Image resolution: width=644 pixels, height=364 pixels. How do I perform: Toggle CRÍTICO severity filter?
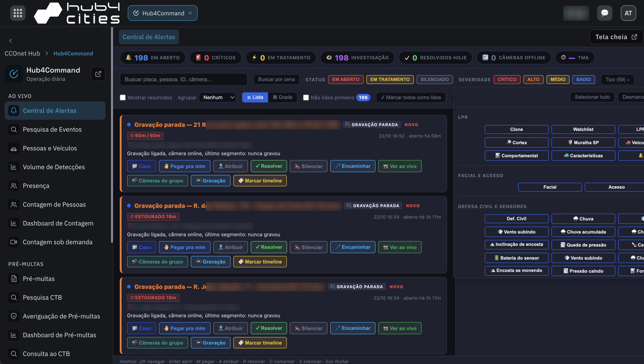[x=507, y=80]
